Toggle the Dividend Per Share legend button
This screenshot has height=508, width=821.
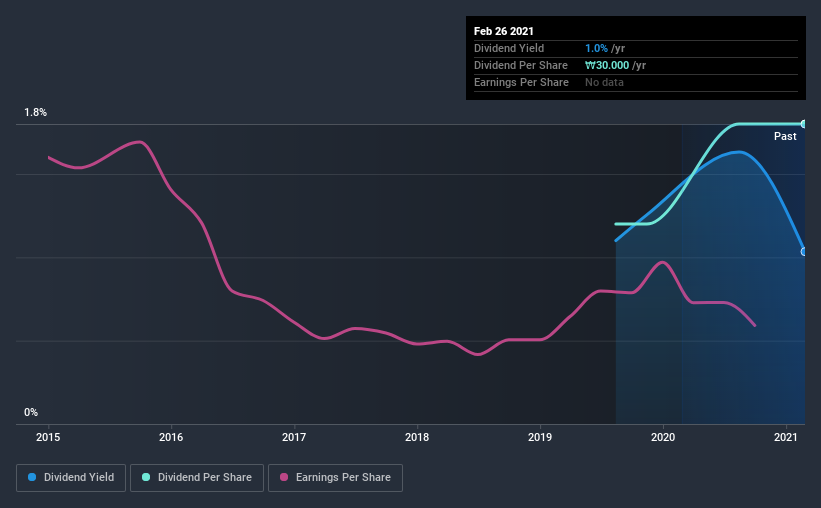pos(197,478)
